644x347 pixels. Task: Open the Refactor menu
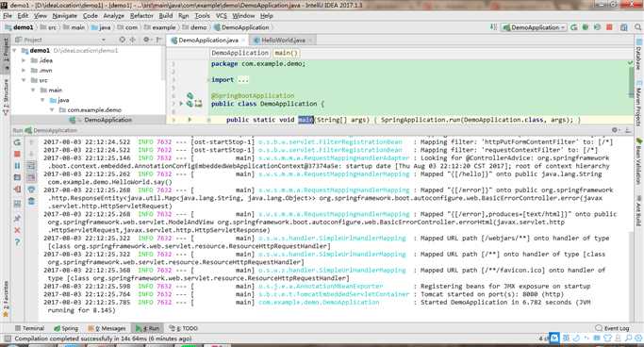(141, 16)
